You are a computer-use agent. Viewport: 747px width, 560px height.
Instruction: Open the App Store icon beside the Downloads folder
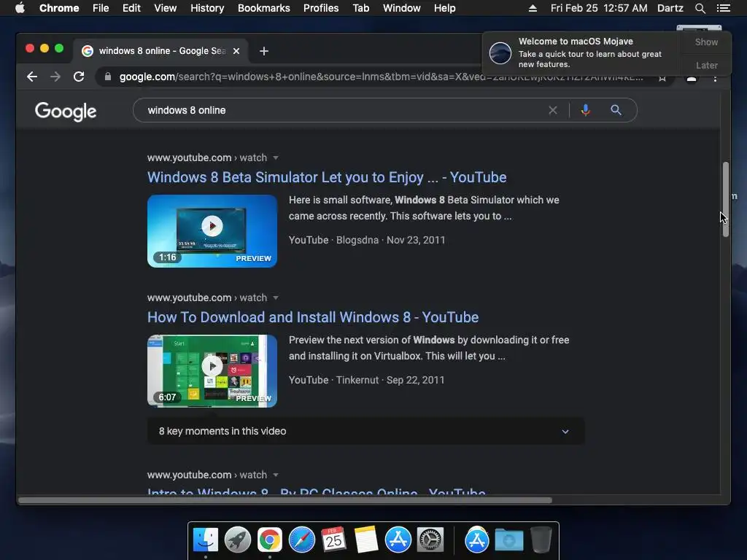pos(477,540)
